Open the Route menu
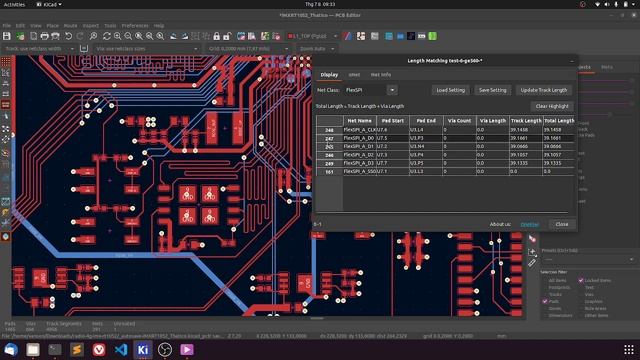 coord(71,25)
